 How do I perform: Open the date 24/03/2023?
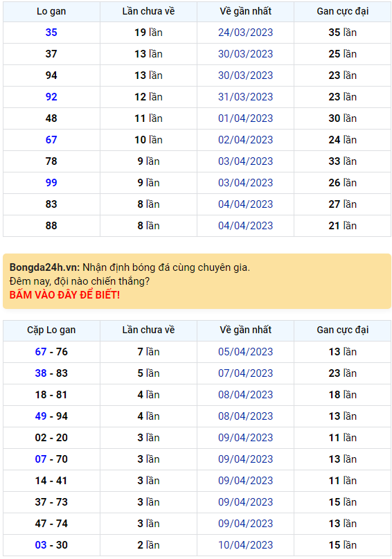pyautogui.click(x=246, y=33)
